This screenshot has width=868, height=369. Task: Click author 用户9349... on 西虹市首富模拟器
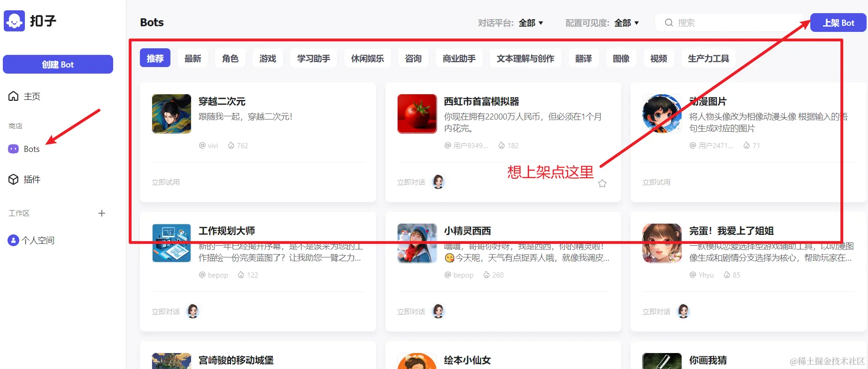point(466,145)
